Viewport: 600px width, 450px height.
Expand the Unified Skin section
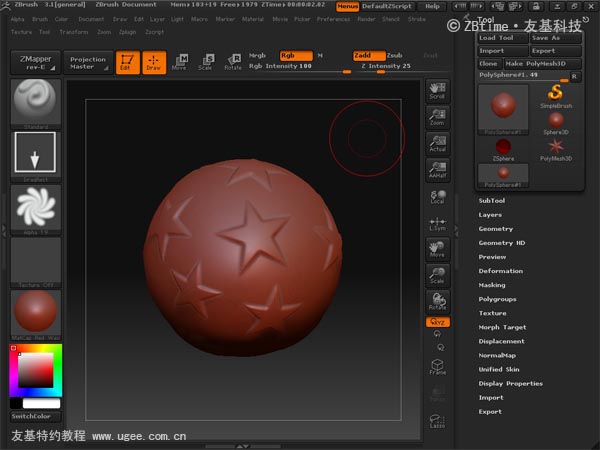point(499,369)
